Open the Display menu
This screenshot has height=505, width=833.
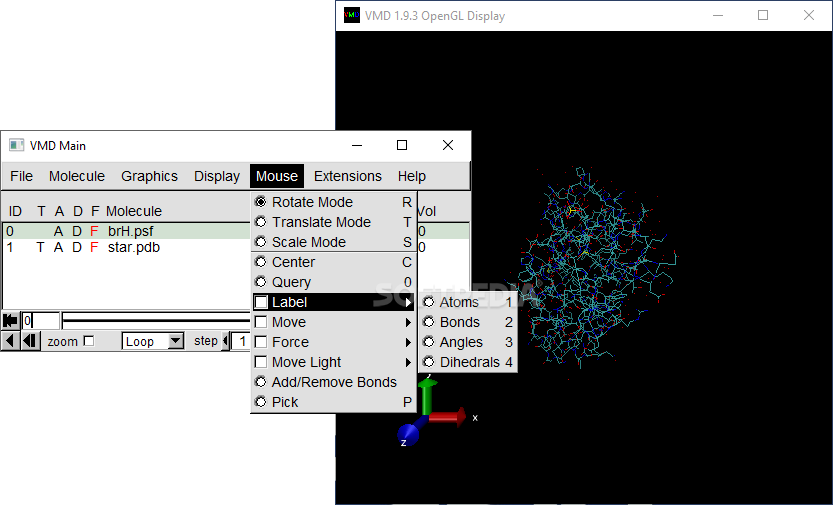coord(217,176)
